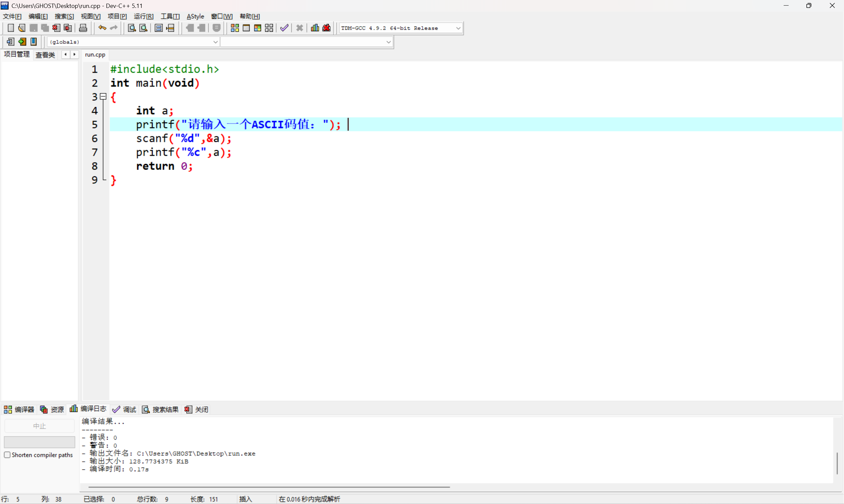Enable Shorten compiler paths checkbox
This screenshot has height=504, width=844.
click(x=7, y=455)
